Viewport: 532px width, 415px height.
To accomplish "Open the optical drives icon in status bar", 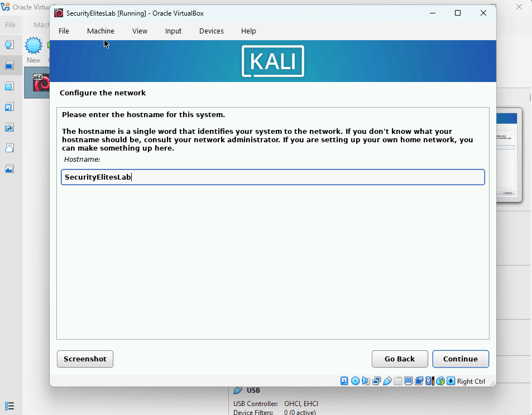I will tap(356, 381).
